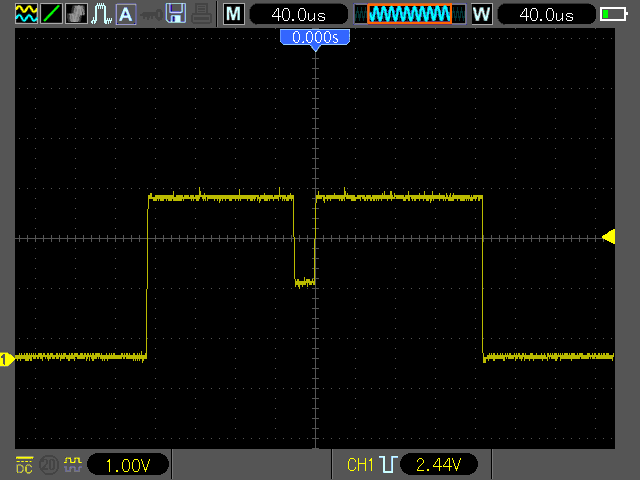Click the dual waveform channel icon
The image size is (640, 480).
point(27,13)
